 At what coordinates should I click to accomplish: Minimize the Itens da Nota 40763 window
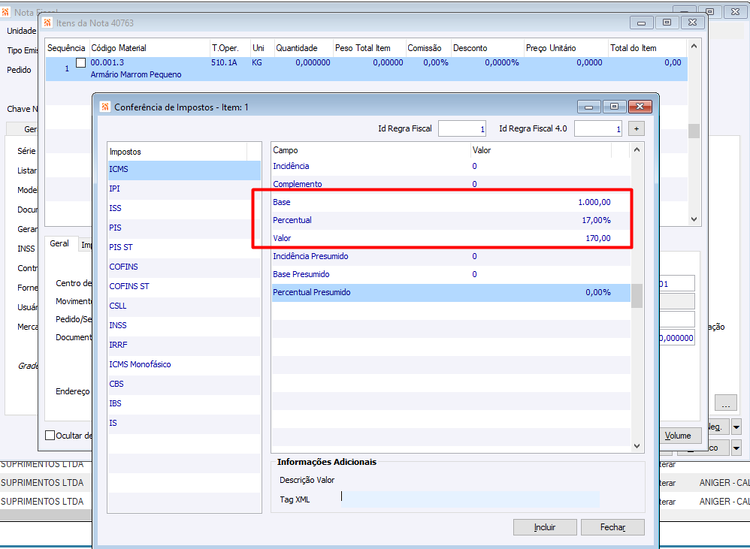(641, 22)
